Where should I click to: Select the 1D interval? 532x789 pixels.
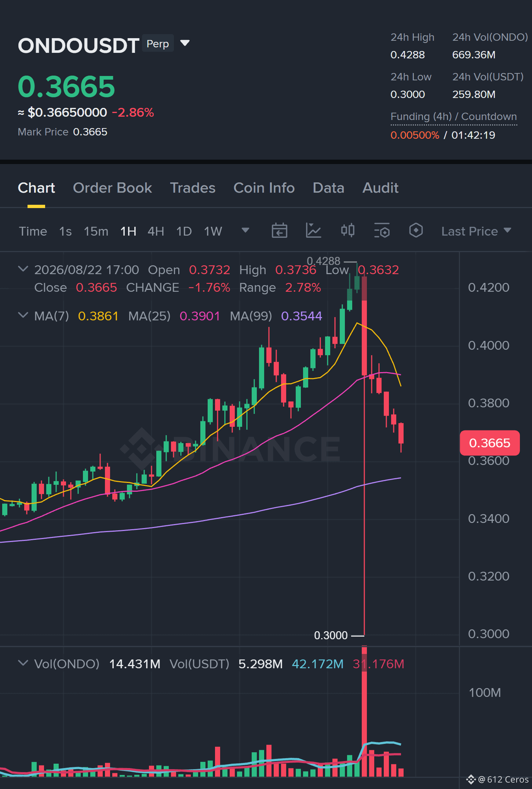pyautogui.click(x=184, y=232)
